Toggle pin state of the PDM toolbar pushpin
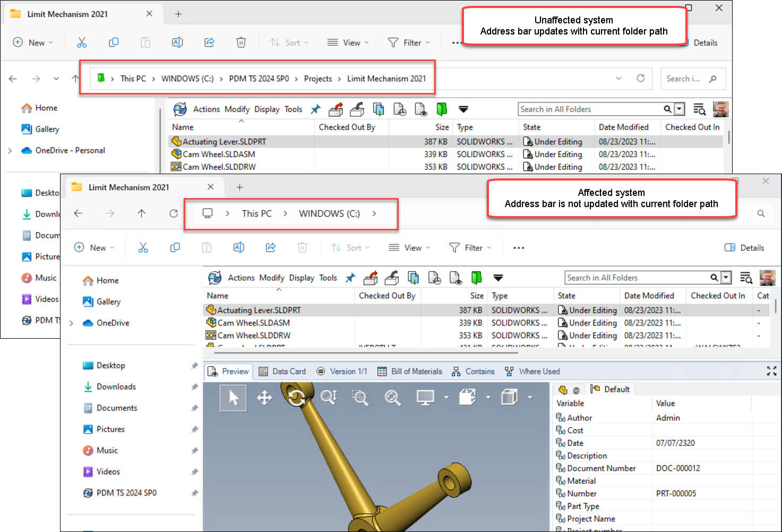Screen dimensions: 782x532 [x=350, y=278]
